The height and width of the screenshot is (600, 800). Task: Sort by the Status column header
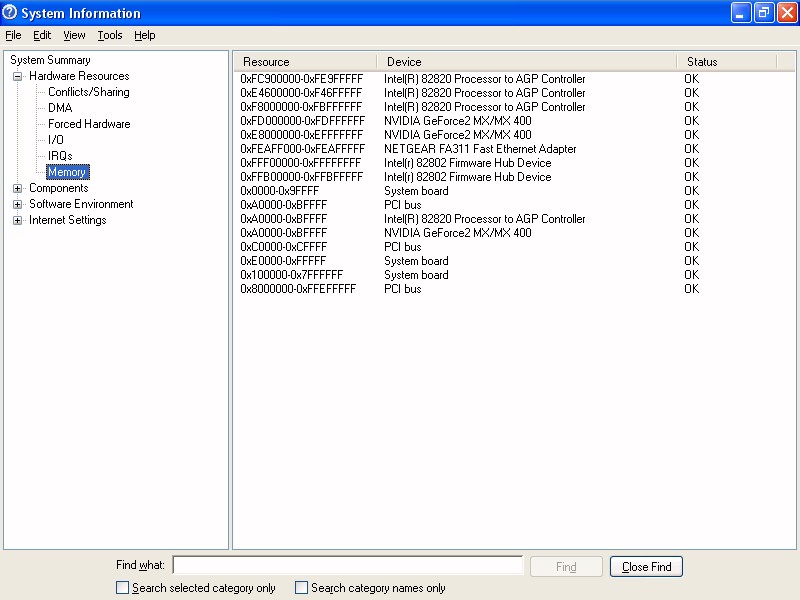[x=727, y=62]
